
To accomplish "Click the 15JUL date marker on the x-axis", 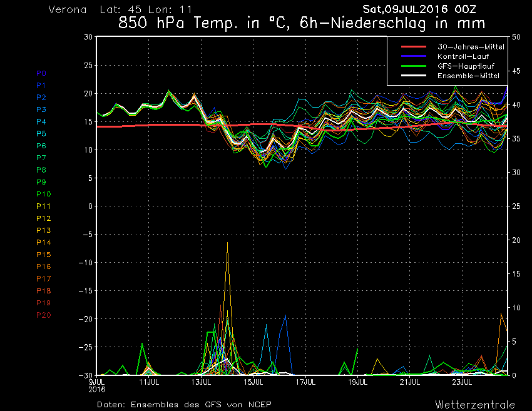I will tap(253, 381).
